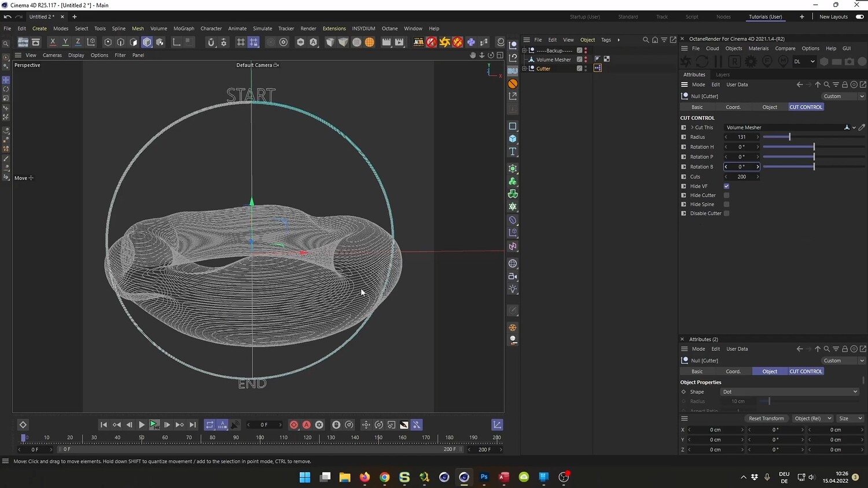Open the Custom dropdown in upper Attributes

pos(843,96)
